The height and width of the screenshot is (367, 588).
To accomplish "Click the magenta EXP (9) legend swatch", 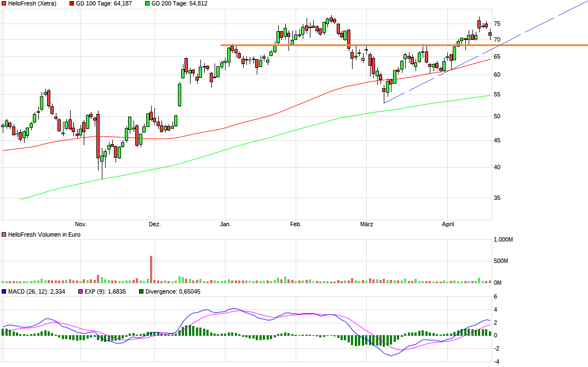I will [x=80, y=291].
